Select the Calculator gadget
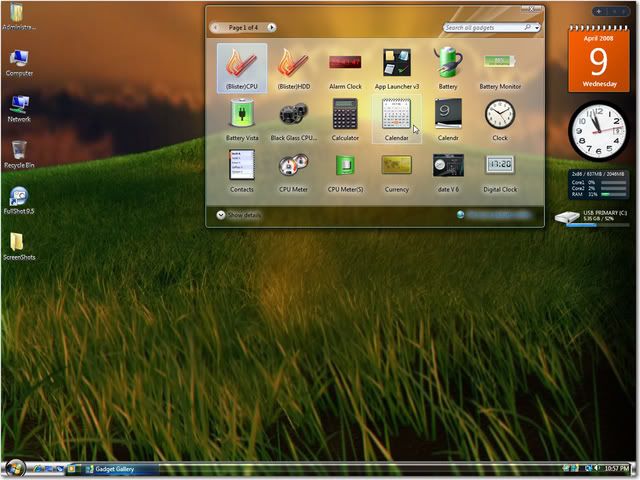The height and width of the screenshot is (480, 640). tap(345, 120)
